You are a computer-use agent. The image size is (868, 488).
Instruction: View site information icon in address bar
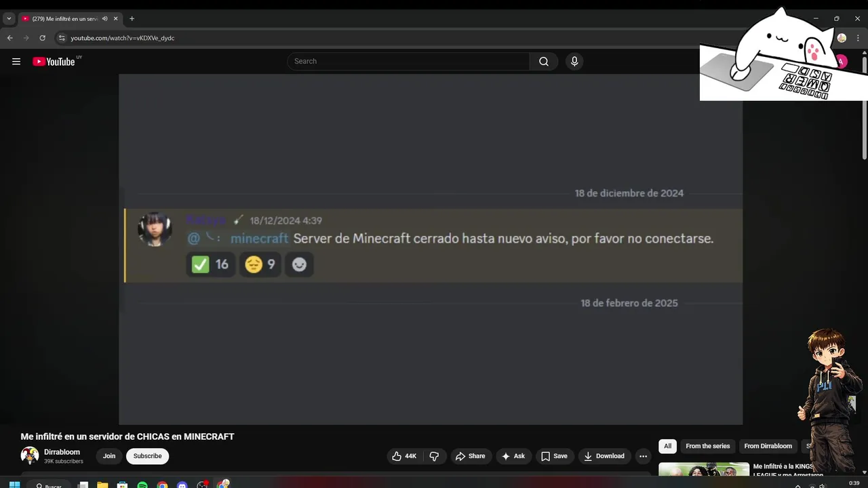62,38
